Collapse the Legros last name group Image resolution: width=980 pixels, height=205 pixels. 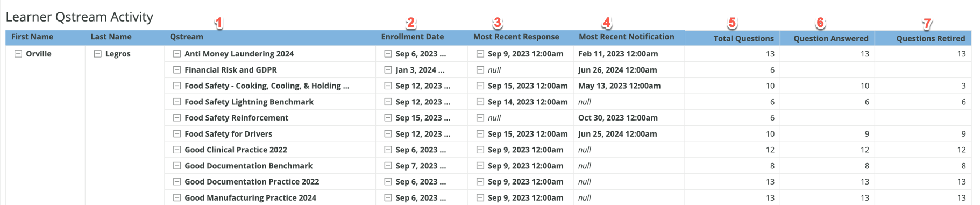(x=98, y=54)
